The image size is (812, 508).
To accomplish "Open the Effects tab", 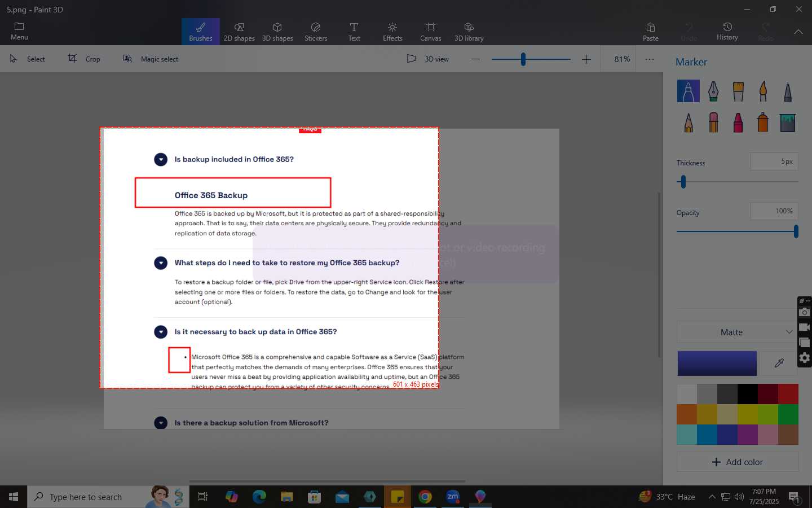I will tap(392, 32).
